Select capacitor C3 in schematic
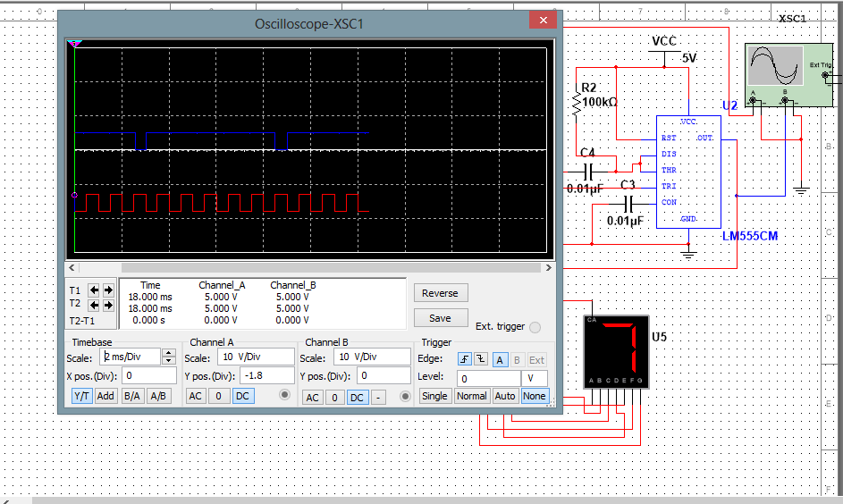843x504 pixels. coord(628,204)
